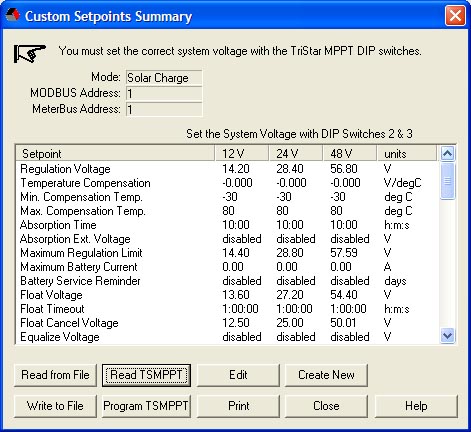This screenshot has height=432, width=471.
Task: Click the Write to File button
Action: (55, 406)
